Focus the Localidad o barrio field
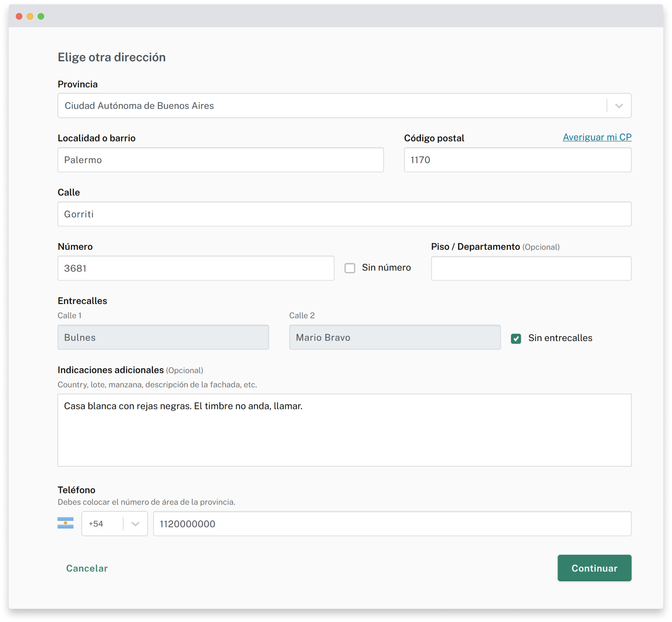This screenshot has height=622, width=672. [x=220, y=160]
